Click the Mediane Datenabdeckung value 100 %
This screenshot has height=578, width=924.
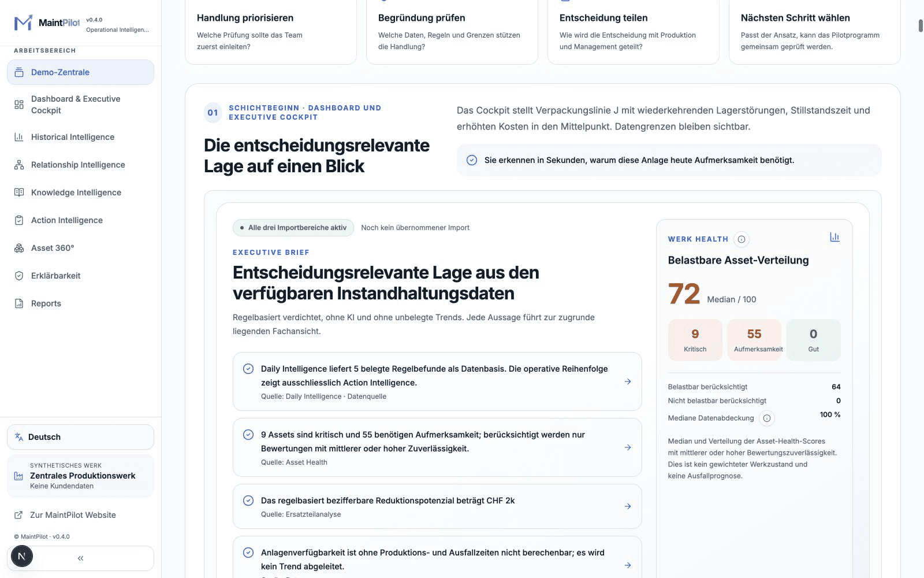830,414
